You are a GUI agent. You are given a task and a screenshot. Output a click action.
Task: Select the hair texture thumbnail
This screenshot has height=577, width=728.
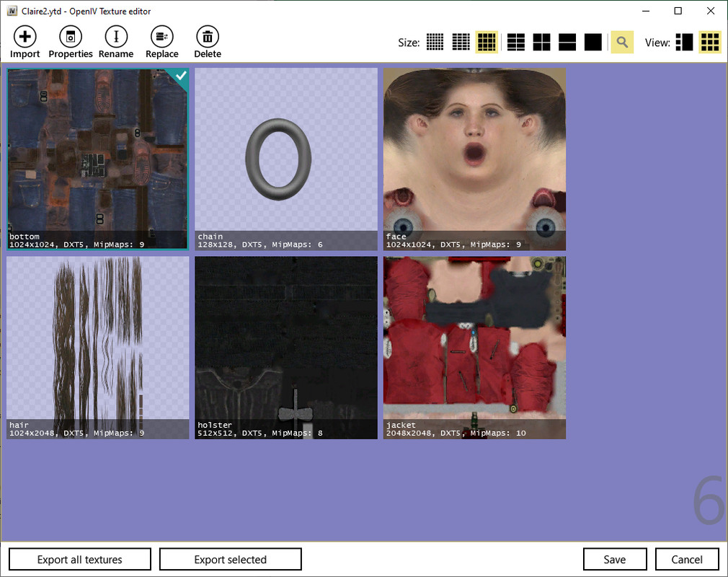click(x=98, y=348)
